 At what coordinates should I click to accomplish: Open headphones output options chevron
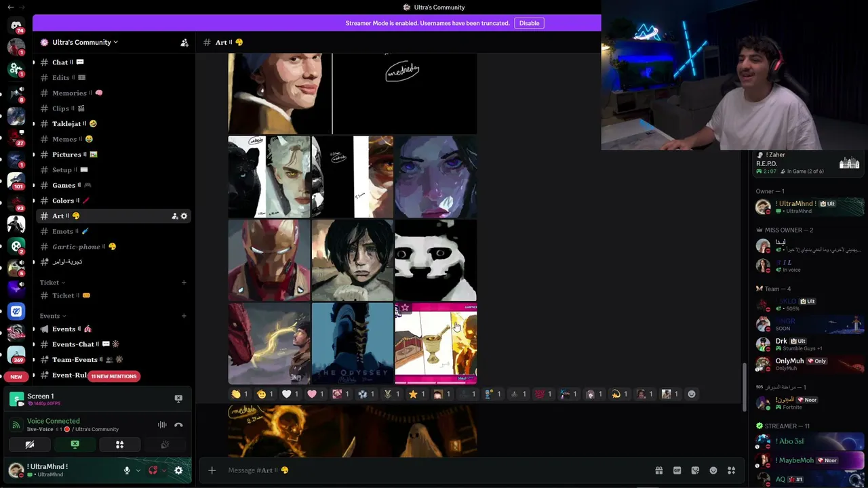[x=164, y=470]
